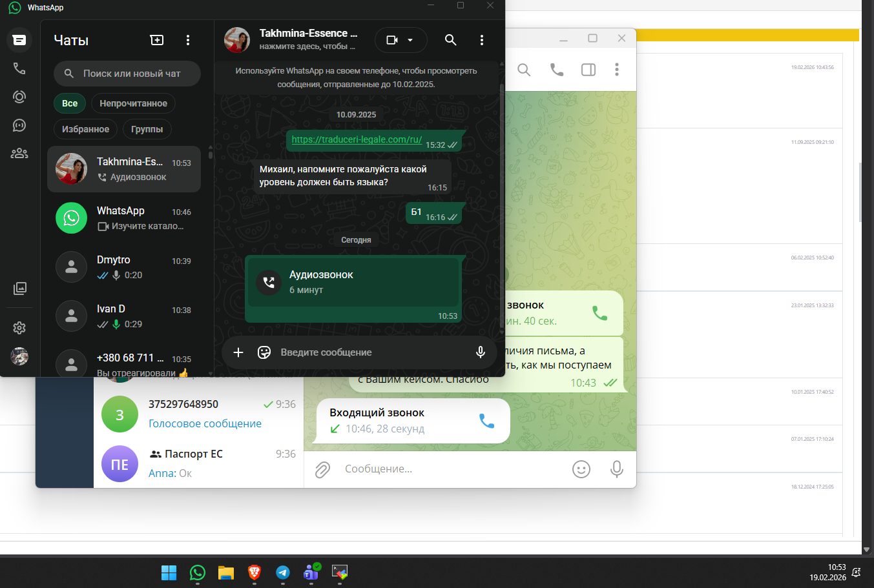Open the Chats list three-dot menu
The height and width of the screenshot is (588, 874).
[x=188, y=40]
